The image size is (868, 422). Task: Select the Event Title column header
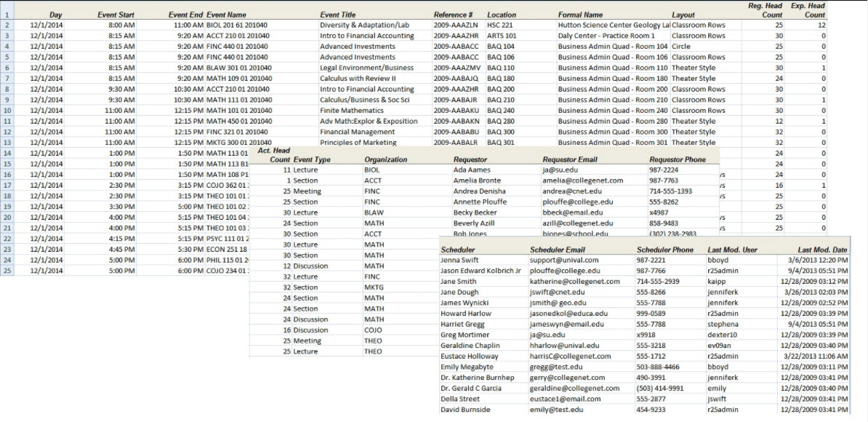click(338, 15)
